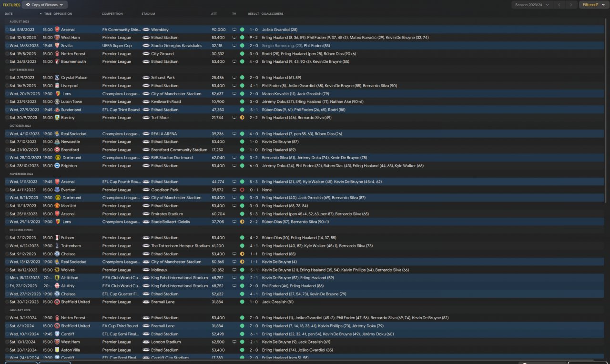Screen dimensions: 610x364
Task: Click the Sunderland club badge
Action: [57, 110]
